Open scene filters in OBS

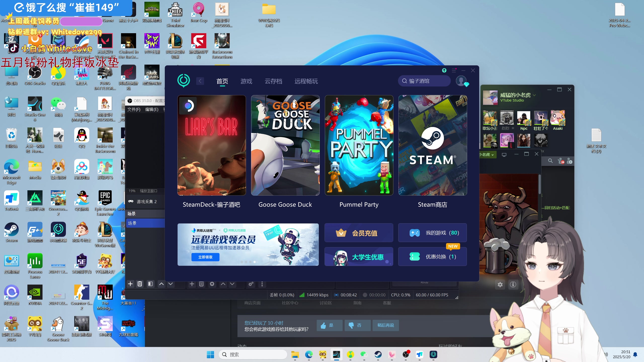[150, 284]
